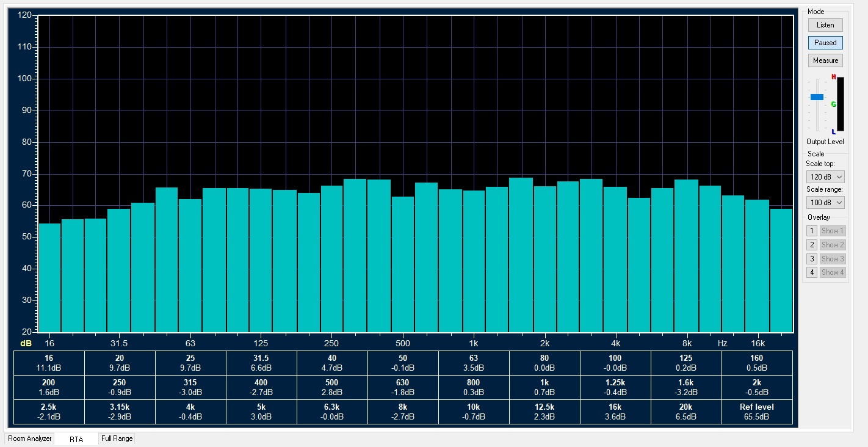Click the 1.6k cell showing -3.2dB
The image size is (868, 447).
686,388
